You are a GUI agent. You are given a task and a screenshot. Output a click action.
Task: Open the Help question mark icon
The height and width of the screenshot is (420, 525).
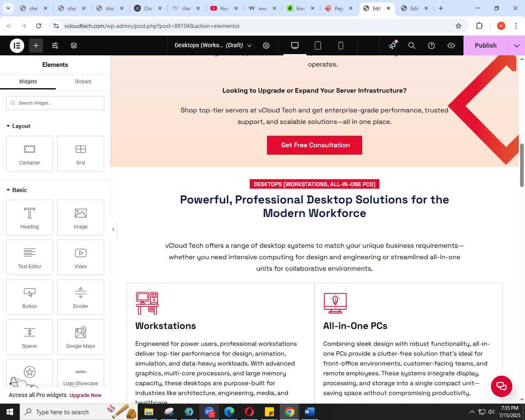pyautogui.click(x=431, y=46)
